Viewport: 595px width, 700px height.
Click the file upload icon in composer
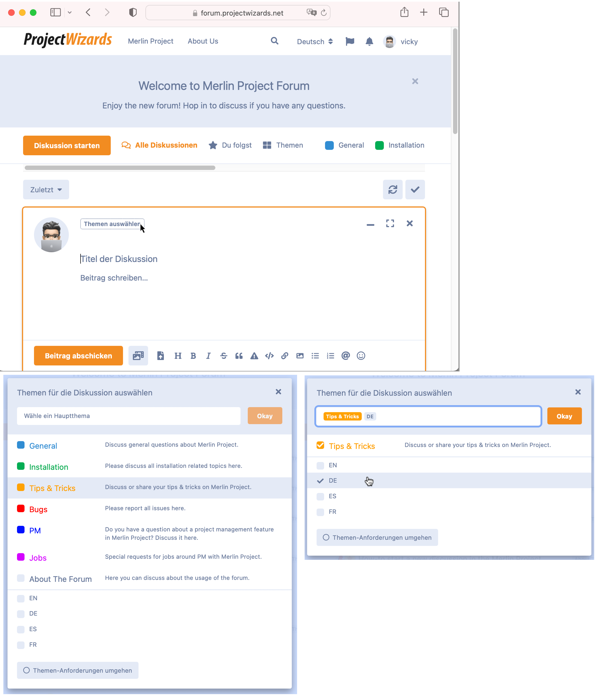161,356
